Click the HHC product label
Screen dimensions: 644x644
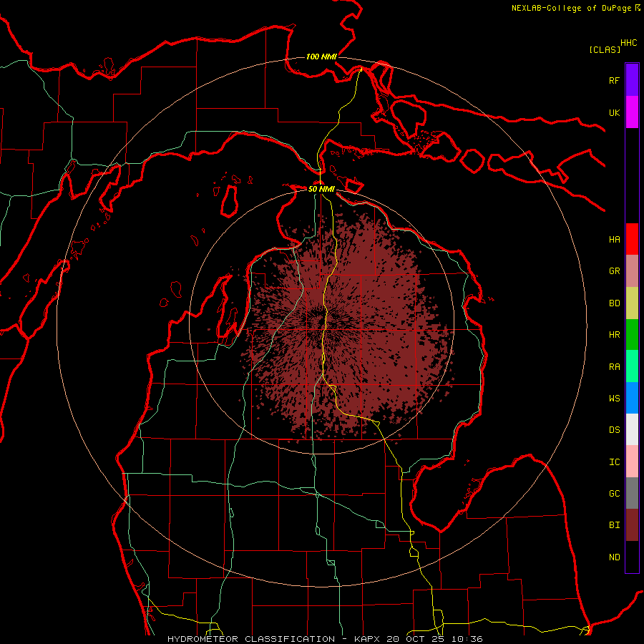click(x=629, y=43)
